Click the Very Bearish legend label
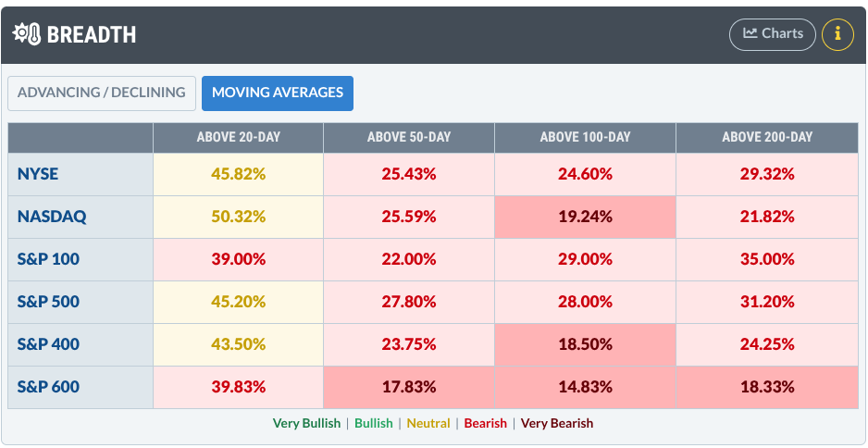 tap(557, 423)
